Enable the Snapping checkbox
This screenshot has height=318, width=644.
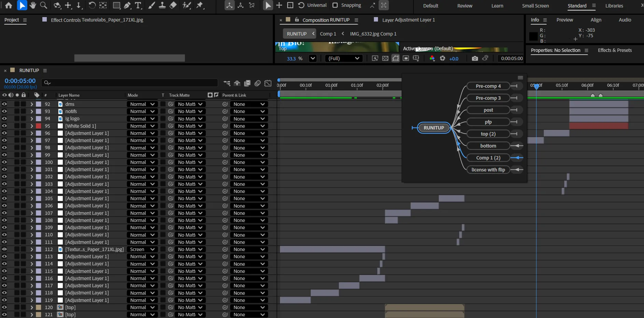[x=335, y=5]
